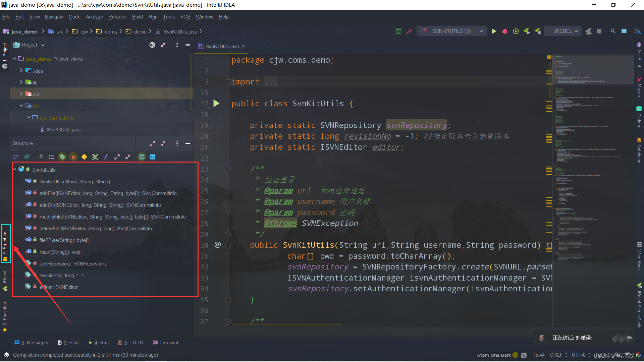Open the Navigate menu
644x362 pixels.
[x=54, y=17]
